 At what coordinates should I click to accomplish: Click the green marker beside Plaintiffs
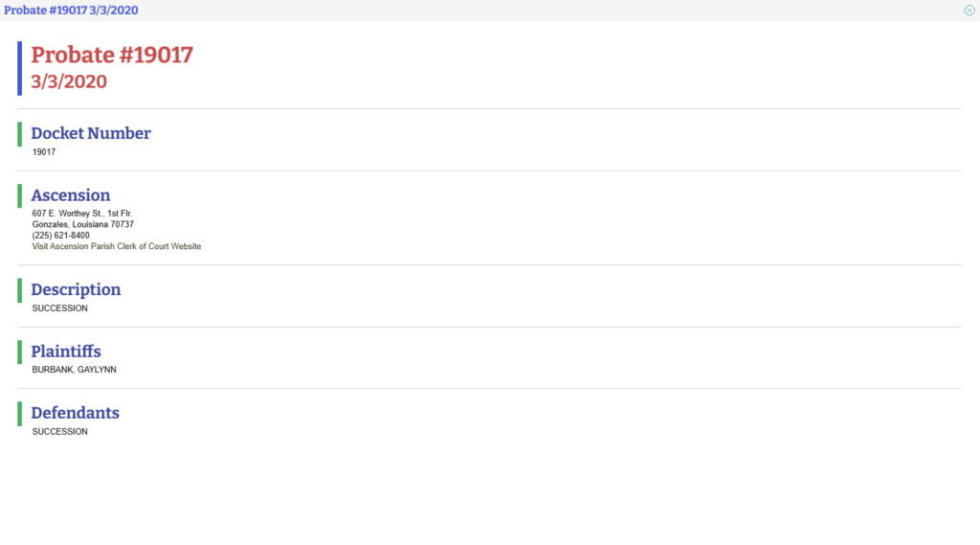tap(19, 352)
